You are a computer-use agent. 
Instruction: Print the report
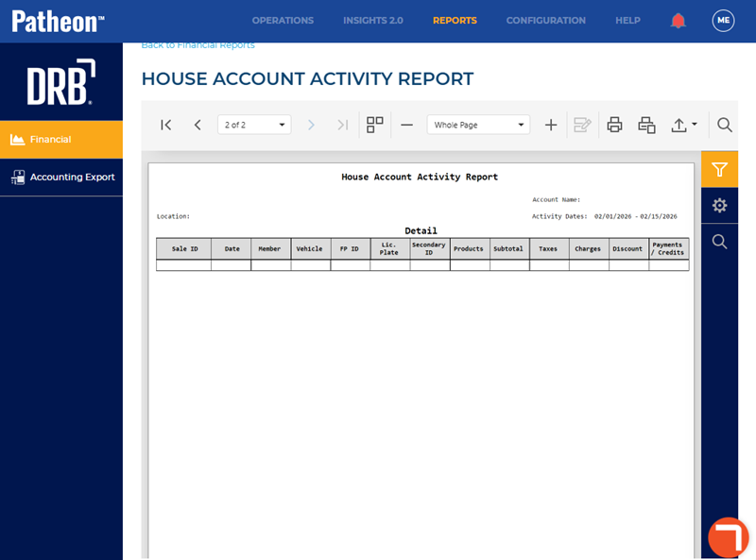tap(614, 125)
